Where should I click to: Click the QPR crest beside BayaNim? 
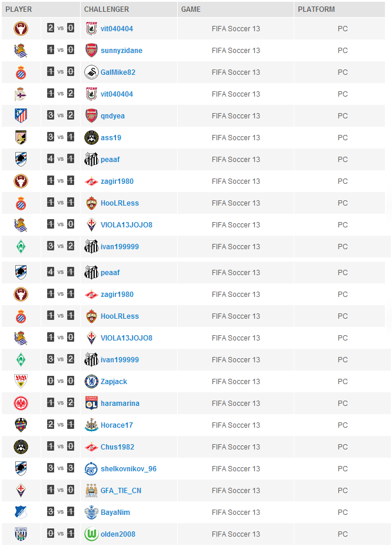point(91,512)
